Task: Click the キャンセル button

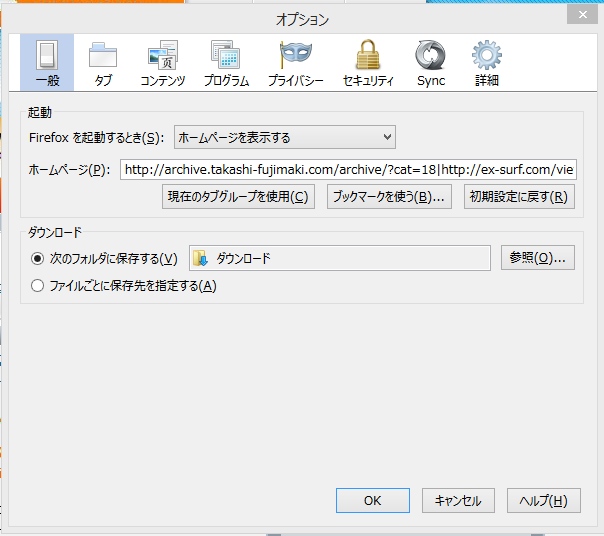Action: 458,501
